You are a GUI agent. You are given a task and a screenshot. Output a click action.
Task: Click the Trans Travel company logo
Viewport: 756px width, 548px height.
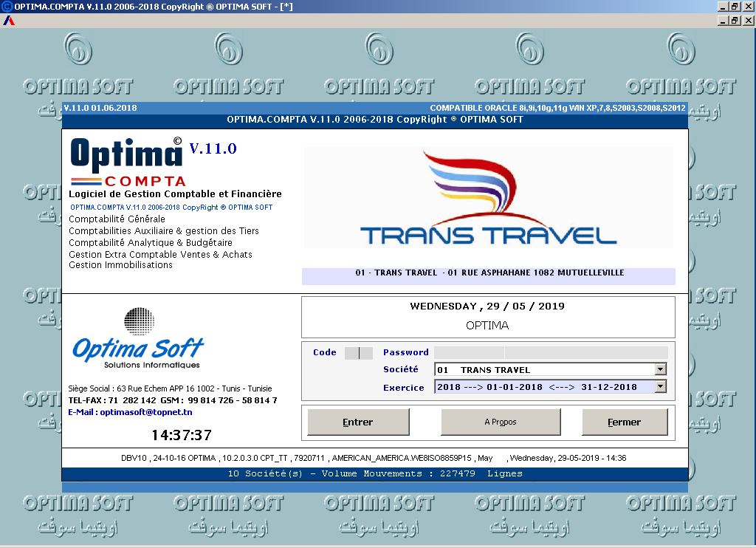tap(488, 198)
